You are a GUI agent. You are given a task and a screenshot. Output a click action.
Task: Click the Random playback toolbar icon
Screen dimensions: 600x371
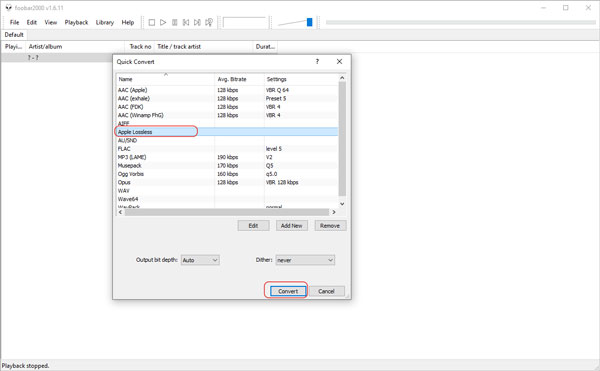(209, 23)
